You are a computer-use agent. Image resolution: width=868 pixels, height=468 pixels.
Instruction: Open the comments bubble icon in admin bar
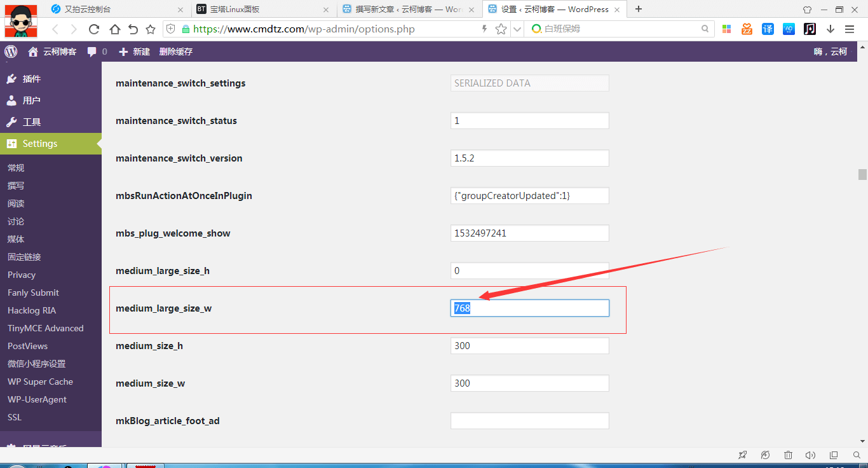93,52
